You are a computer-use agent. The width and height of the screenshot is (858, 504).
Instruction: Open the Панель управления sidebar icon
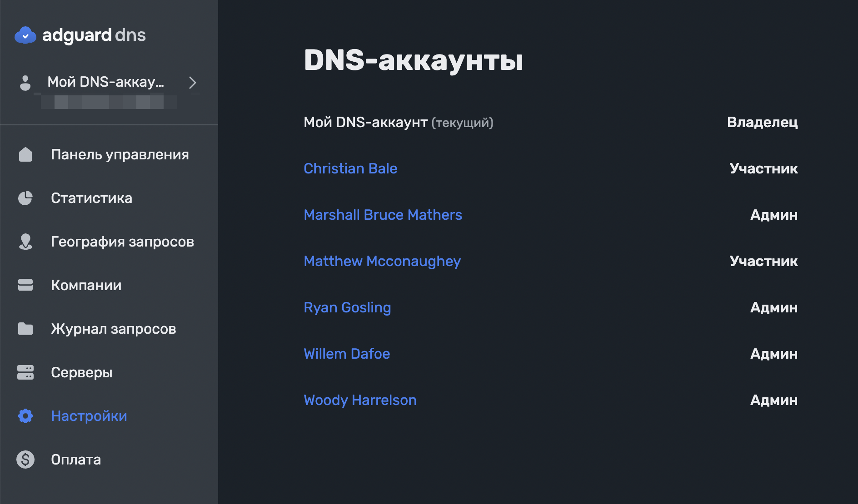pos(25,154)
